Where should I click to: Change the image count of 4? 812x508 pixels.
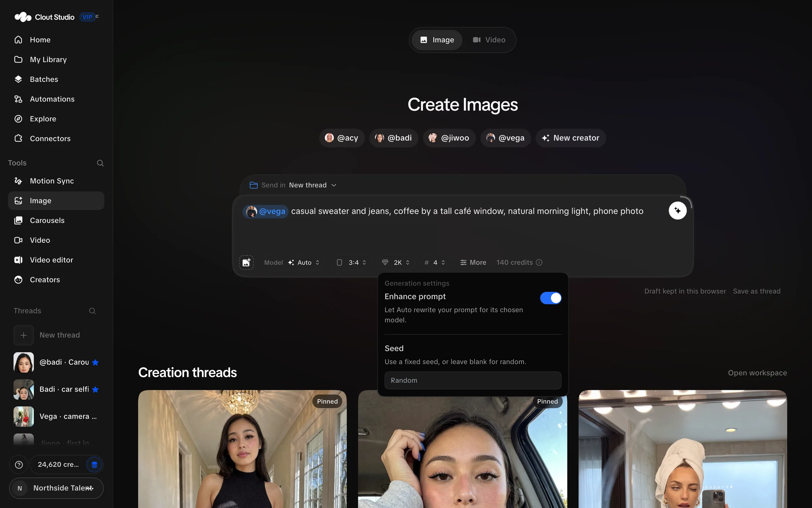click(435, 262)
